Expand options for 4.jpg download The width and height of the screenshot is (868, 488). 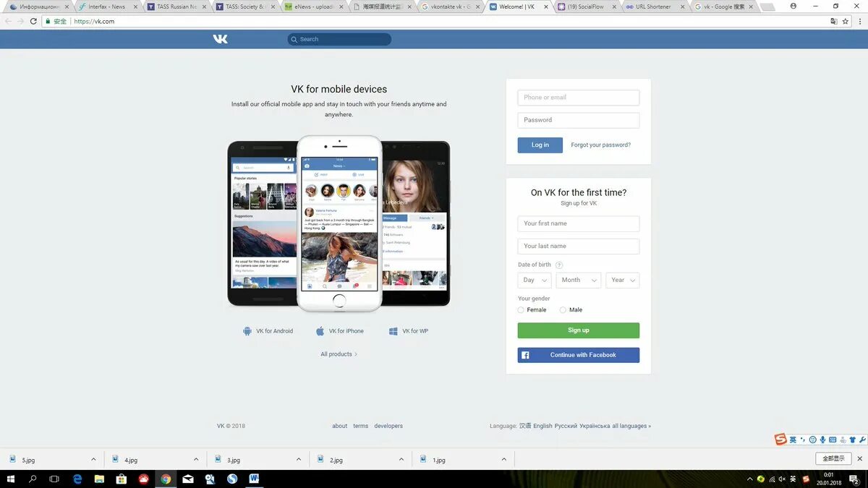[196, 459]
